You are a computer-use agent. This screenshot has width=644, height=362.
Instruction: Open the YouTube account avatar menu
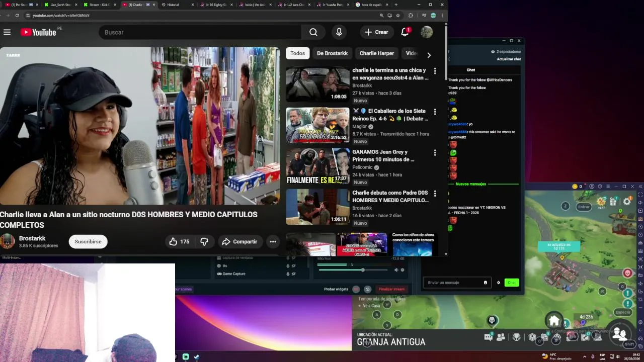tap(427, 32)
